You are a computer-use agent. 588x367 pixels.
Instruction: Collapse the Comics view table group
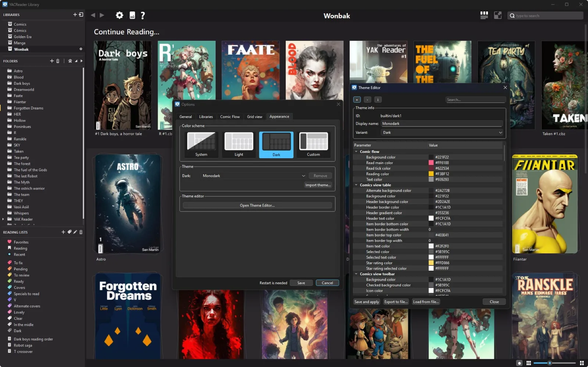coord(356,185)
